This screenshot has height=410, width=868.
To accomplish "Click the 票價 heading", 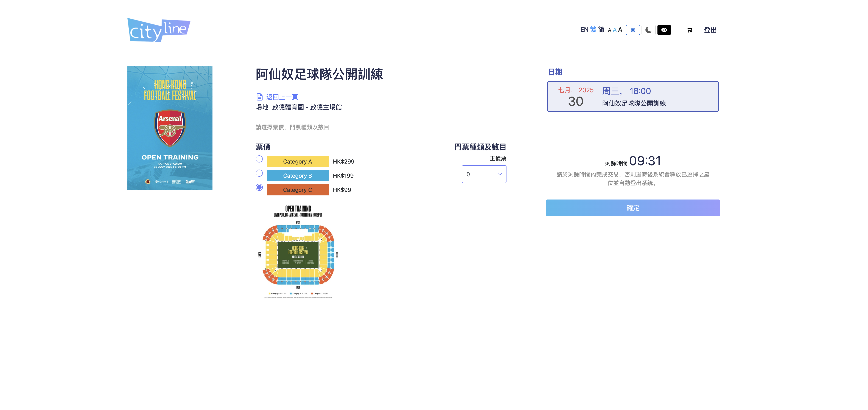I will pyautogui.click(x=263, y=147).
